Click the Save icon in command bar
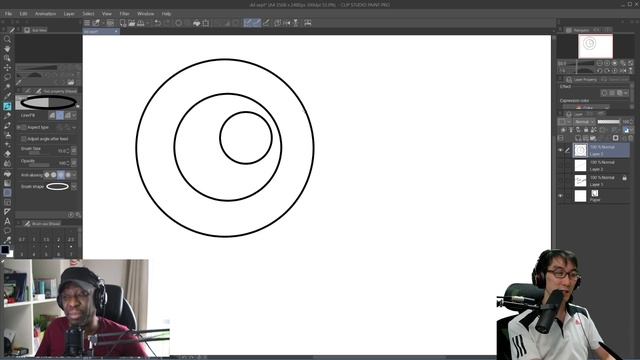 tap(140, 23)
